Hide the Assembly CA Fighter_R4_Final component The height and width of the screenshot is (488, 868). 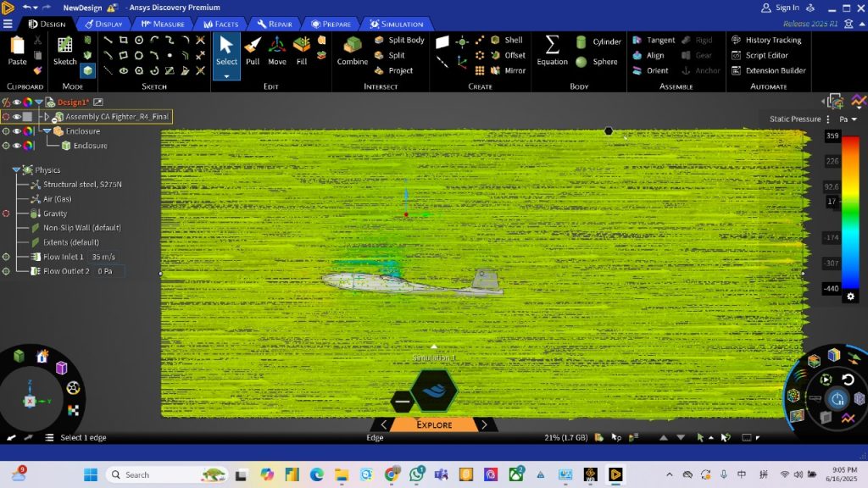tap(16, 116)
